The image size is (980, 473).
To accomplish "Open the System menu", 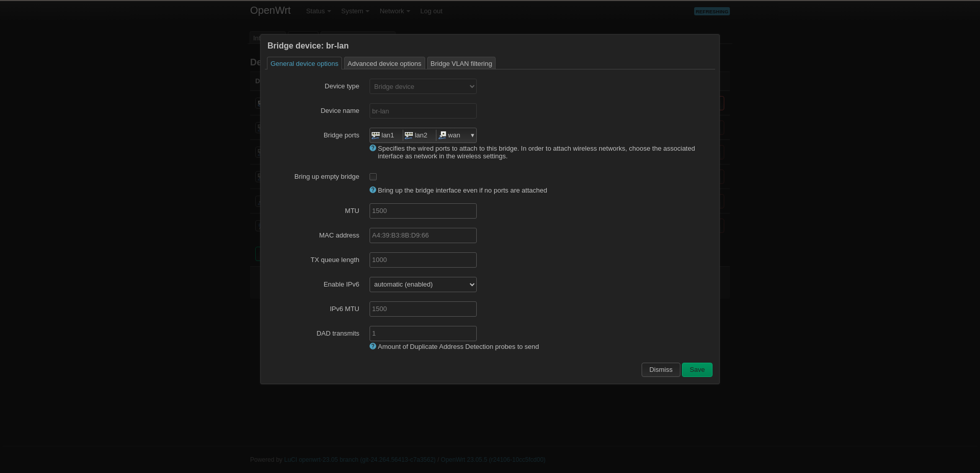I will (355, 11).
